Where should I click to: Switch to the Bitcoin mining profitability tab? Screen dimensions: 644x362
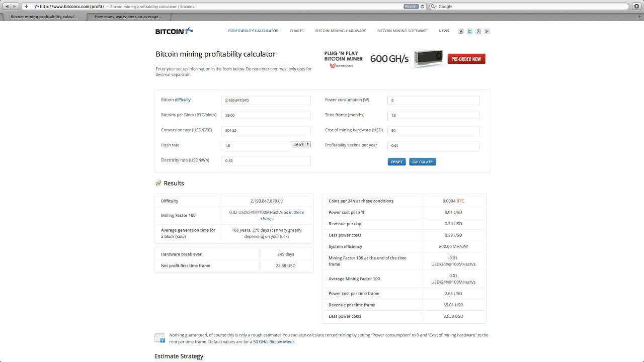pos(44,17)
